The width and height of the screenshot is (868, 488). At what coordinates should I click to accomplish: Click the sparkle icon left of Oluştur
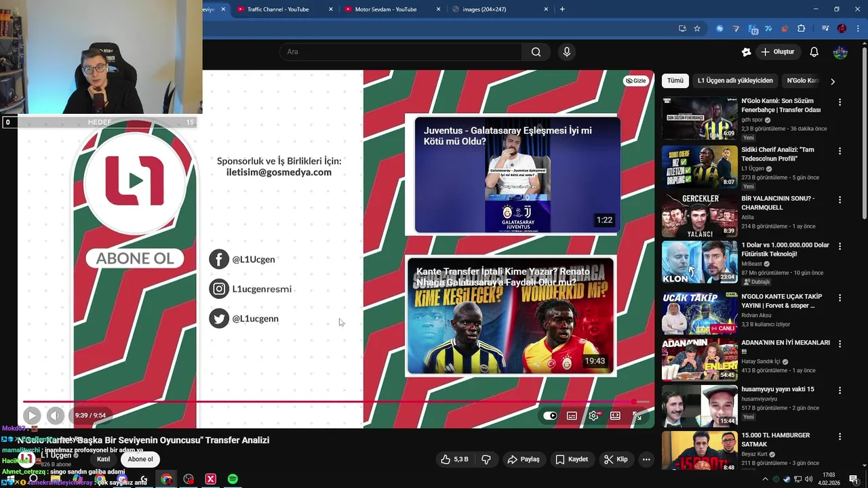coord(747,52)
